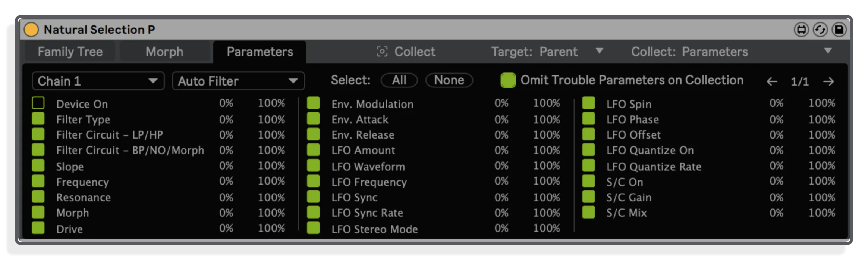868x260 pixels.
Task: Toggle the Slope parameter checkbox
Action: pos(38,165)
